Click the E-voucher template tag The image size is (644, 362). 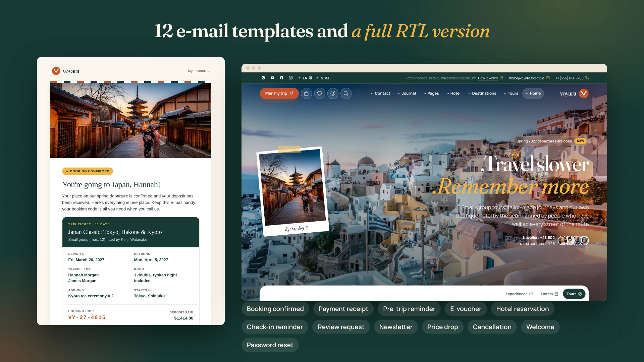[x=466, y=309]
